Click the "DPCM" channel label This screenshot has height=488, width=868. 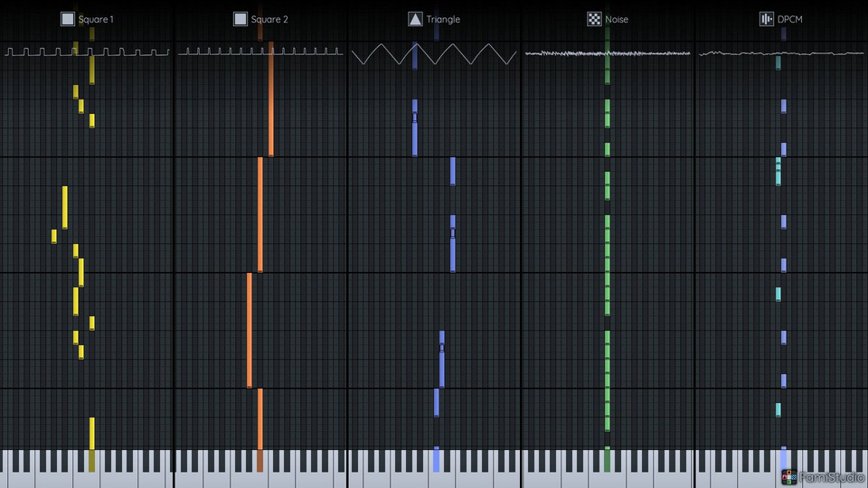[x=790, y=19]
